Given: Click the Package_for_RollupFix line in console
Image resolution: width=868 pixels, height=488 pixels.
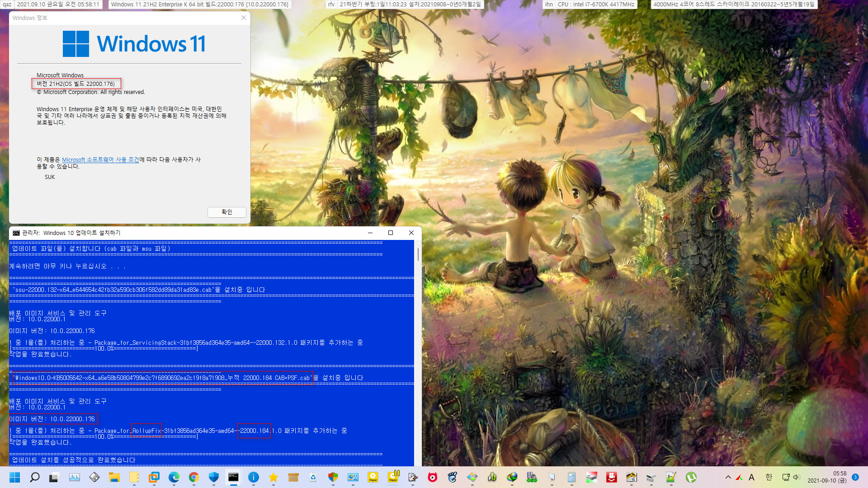Looking at the screenshot, I should 178,431.
